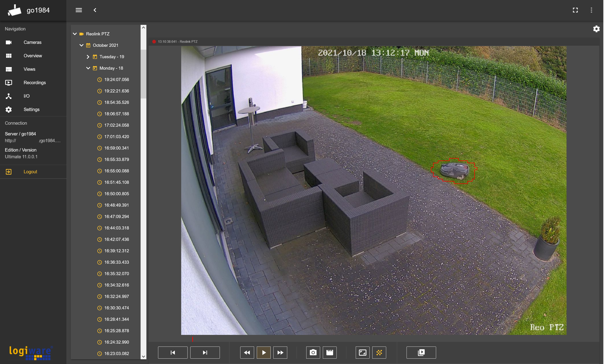Open recording 16:48:49.391
This screenshot has height=364, width=604.
click(x=116, y=205)
